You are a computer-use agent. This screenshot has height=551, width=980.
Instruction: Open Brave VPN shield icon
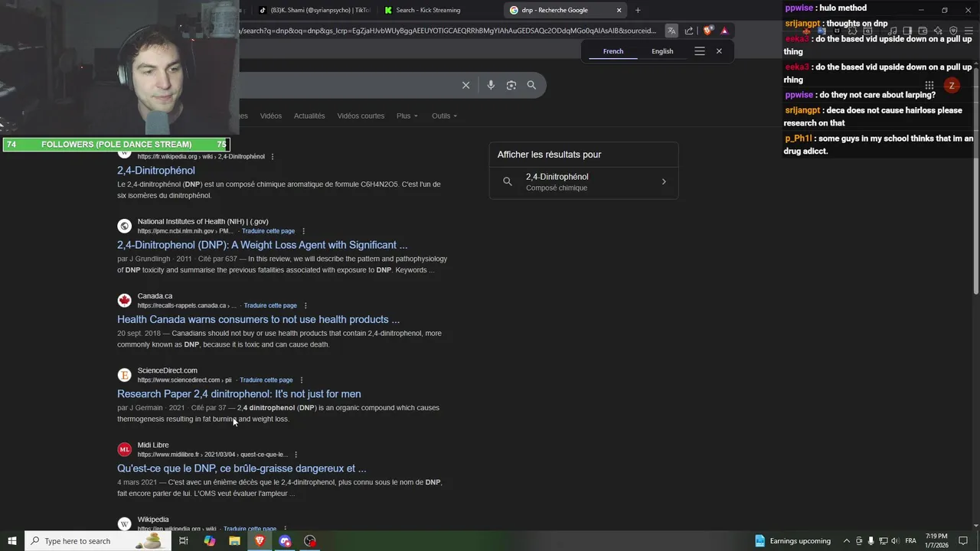[x=953, y=31]
